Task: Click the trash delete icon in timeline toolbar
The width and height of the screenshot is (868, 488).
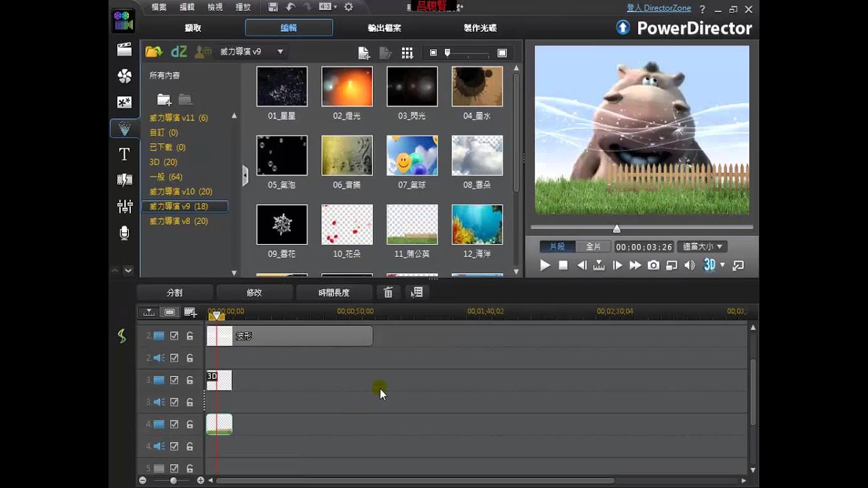Action: pos(388,292)
